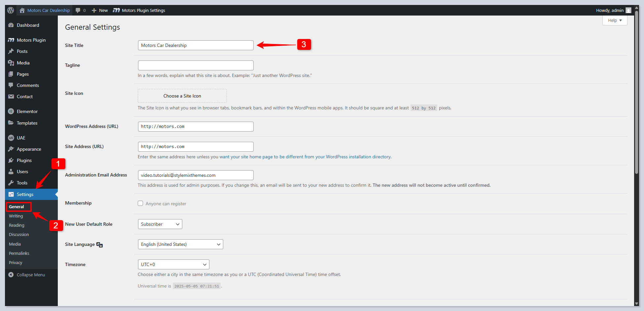
Task: Open Permalinks settings submenu item
Action: (19, 253)
